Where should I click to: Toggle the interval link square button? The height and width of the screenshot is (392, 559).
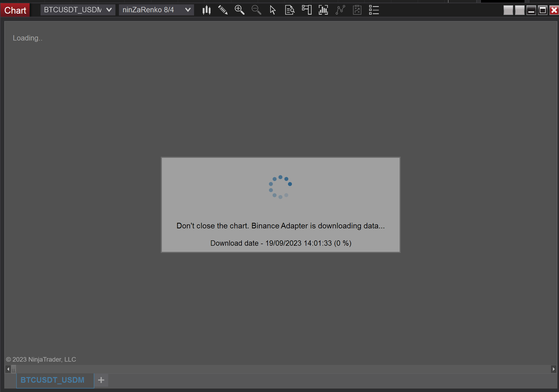pyautogui.click(x=520, y=10)
